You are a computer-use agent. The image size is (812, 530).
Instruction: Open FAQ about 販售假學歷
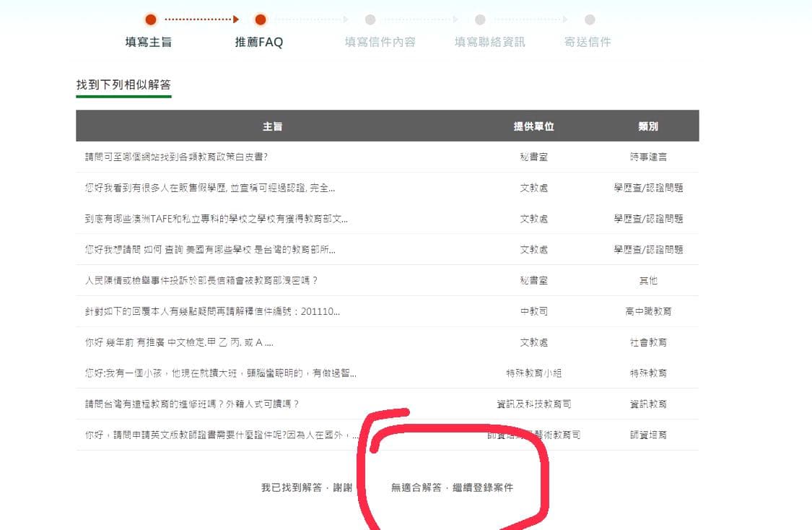click(x=209, y=188)
